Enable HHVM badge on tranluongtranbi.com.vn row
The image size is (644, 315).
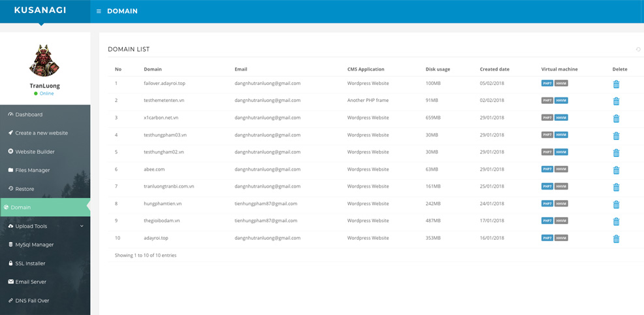(561, 186)
